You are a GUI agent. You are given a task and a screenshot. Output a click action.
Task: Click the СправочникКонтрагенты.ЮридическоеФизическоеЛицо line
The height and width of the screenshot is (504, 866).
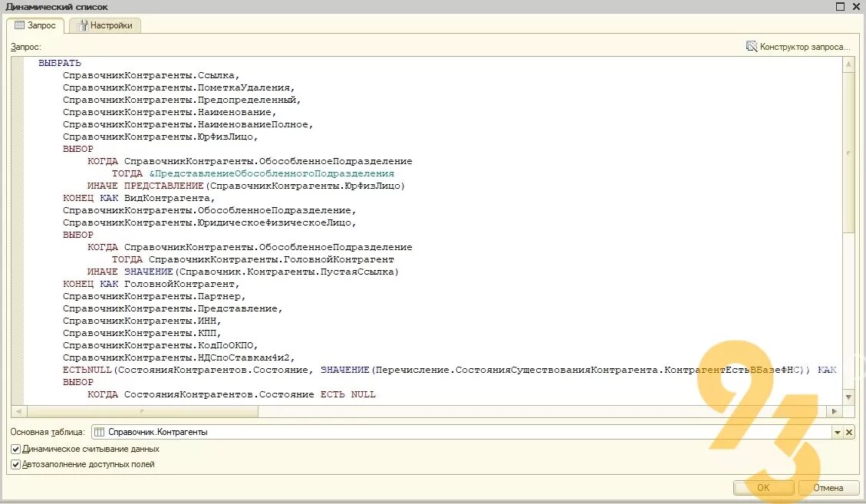209,222
